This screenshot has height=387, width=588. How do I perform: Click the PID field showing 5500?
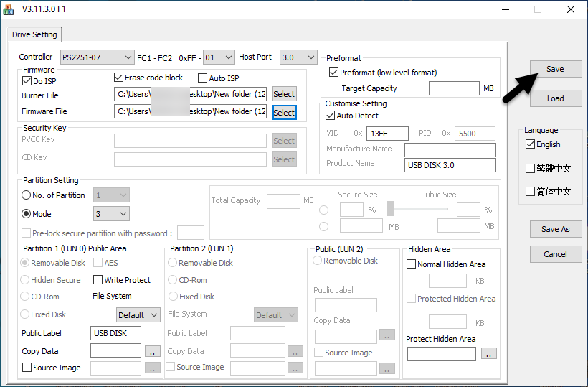click(x=475, y=134)
